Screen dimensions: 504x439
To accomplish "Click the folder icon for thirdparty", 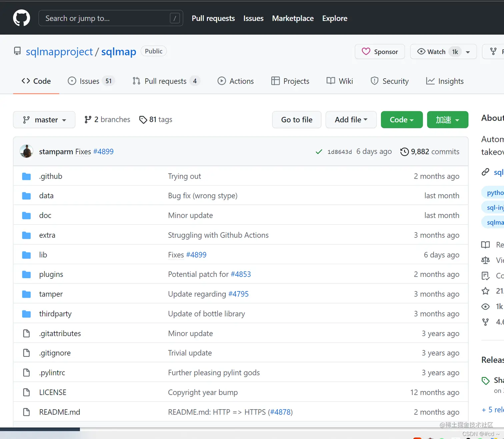I will [x=26, y=314].
